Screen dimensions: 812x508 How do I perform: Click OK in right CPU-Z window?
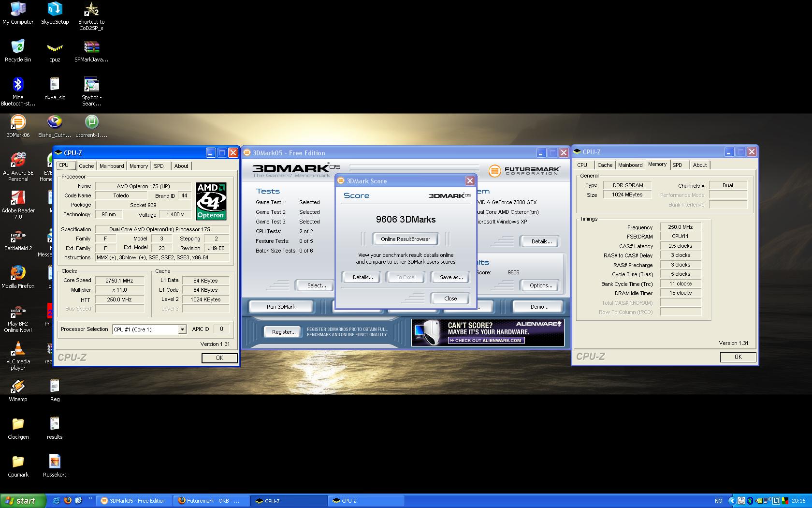click(x=738, y=357)
